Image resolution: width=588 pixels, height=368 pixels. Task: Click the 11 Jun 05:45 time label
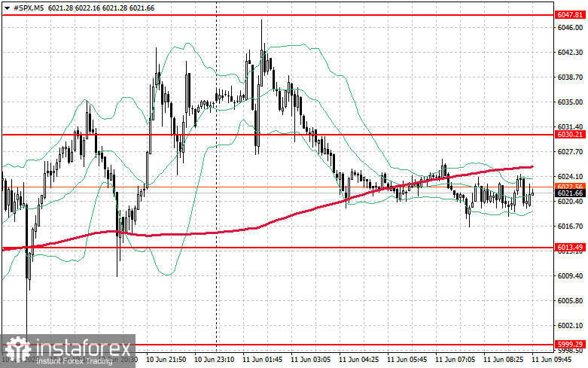point(407,360)
